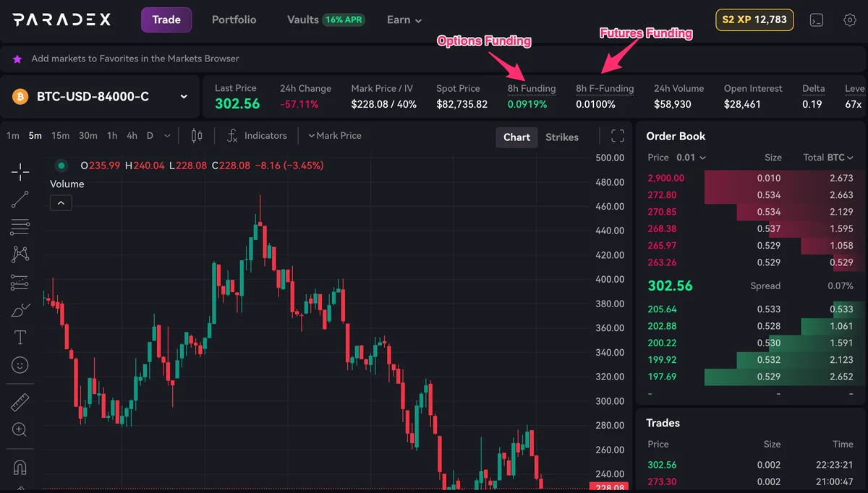This screenshot has height=493, width=868.
Task: Open the Portfolio tab
Action: (x=234, y=20)
